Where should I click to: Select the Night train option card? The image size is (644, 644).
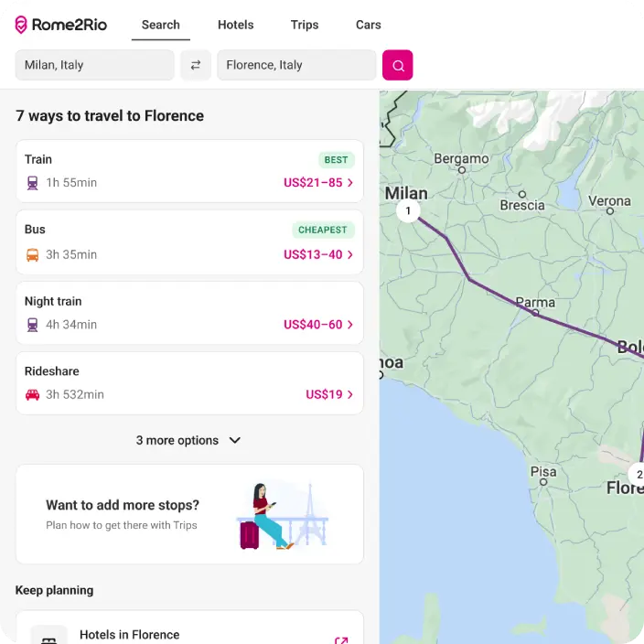(189, 313)
